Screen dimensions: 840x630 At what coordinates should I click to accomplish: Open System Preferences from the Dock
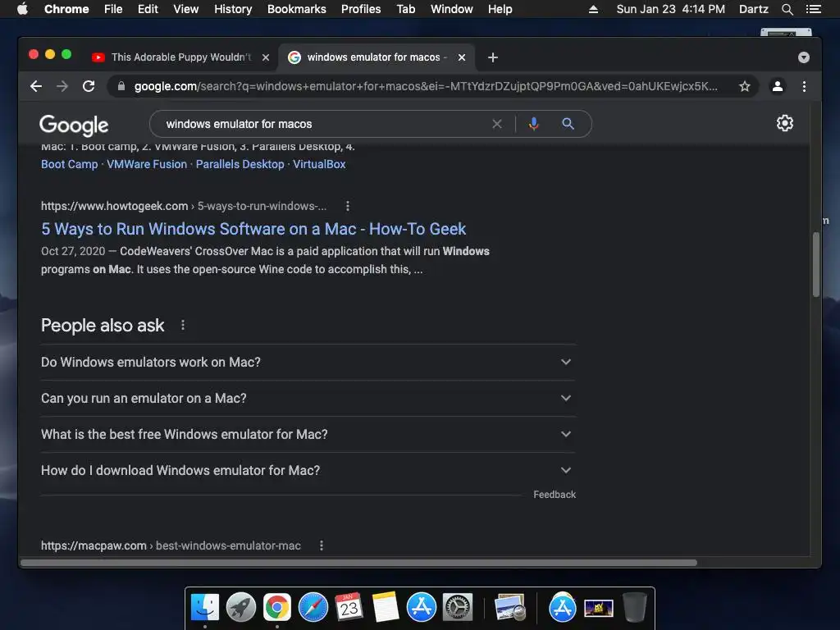458,607
